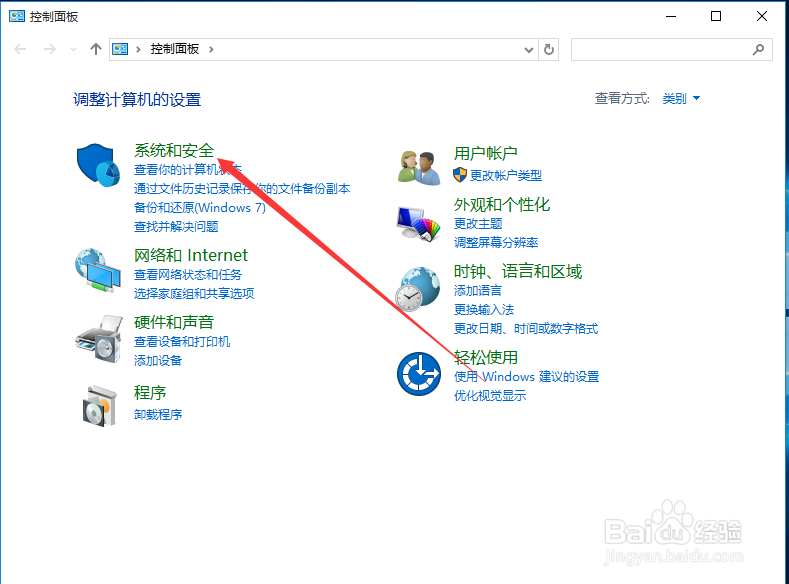The height and width of the screenshot is (584, 789).
Task: Go up one level with the up arrow
Action: tap(96, 49)
